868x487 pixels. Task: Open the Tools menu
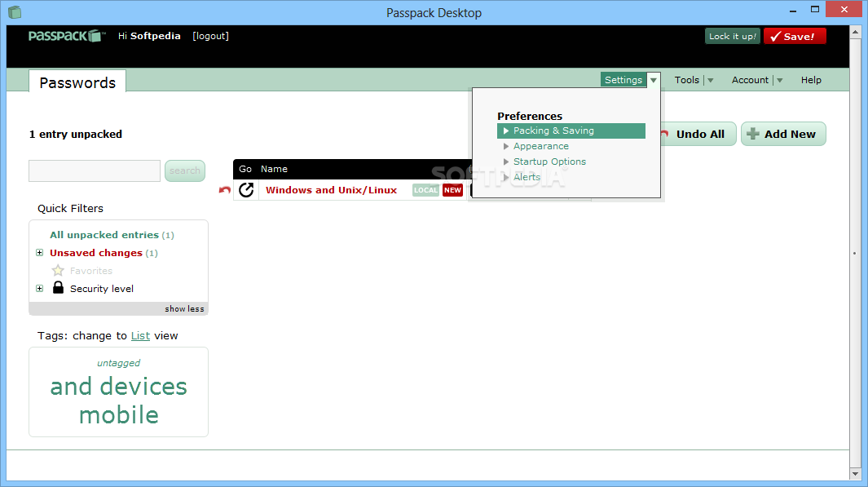pos(686,80)
